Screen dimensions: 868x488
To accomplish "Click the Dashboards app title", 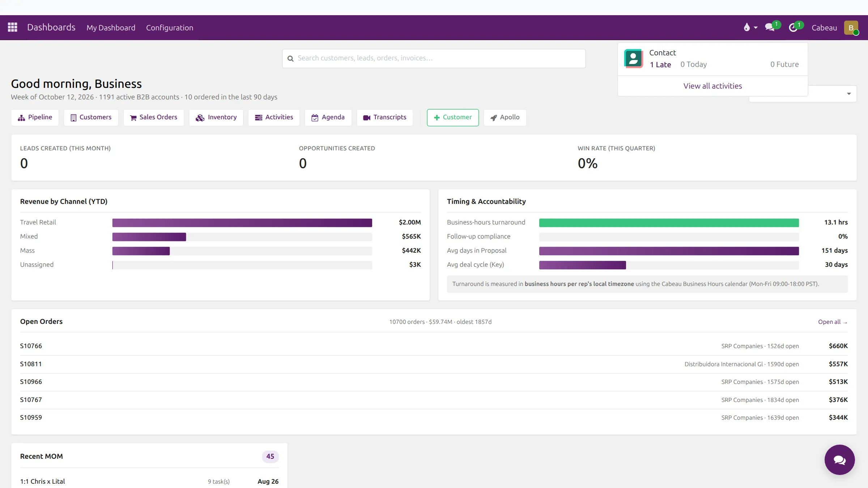I will [51, 27].
